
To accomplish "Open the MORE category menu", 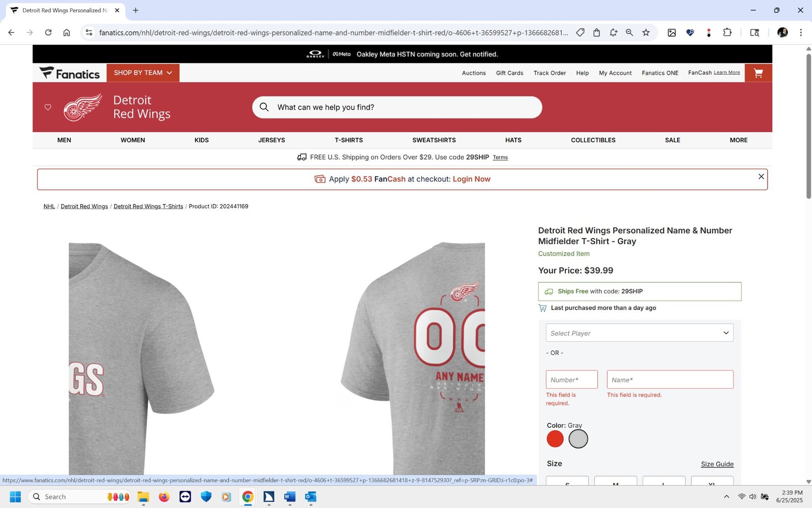I will (738, 140).
